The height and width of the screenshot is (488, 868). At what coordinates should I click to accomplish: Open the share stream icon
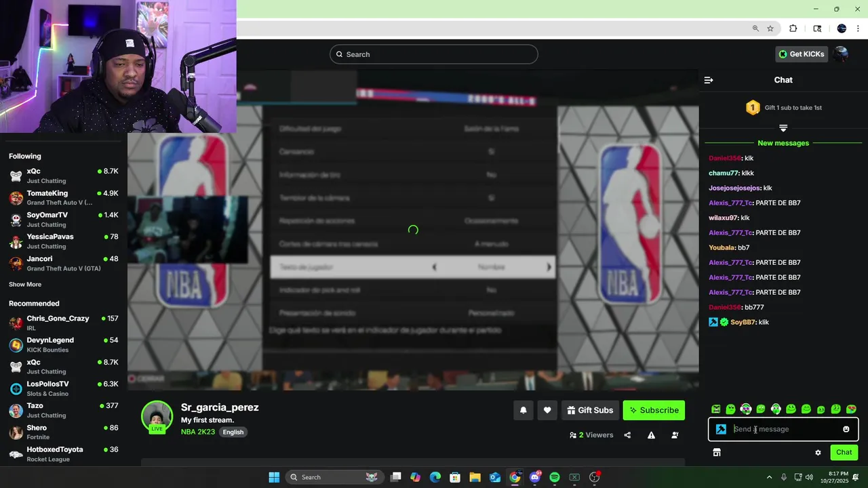(627, 435)
